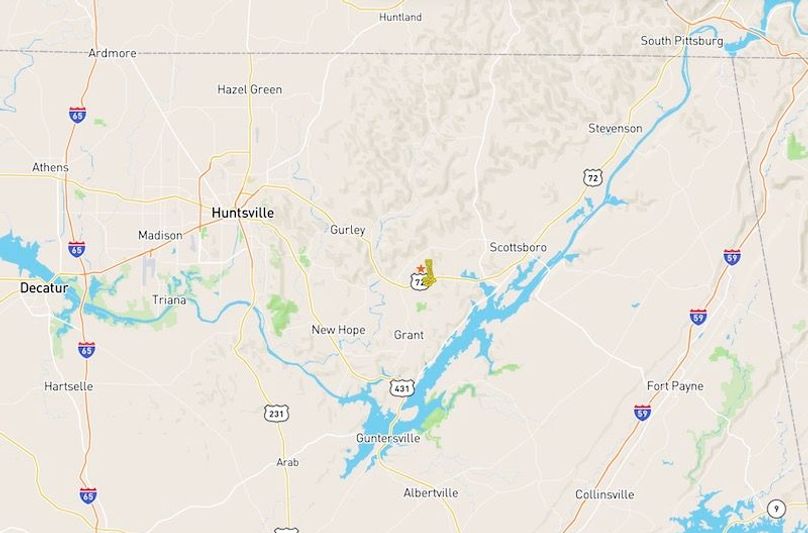808x533 pixels.
Task: Click the Scottsboro town label
Action: 518,247
